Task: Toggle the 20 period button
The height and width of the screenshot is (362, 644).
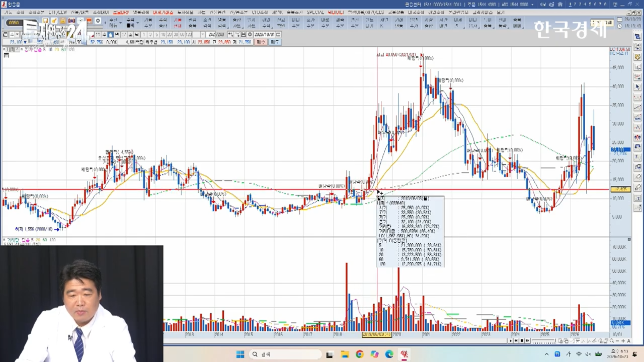Action: pos(169,34)
